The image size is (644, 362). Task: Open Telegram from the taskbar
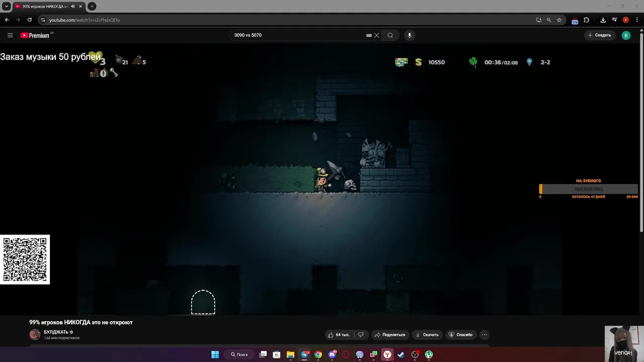[304, 354]
